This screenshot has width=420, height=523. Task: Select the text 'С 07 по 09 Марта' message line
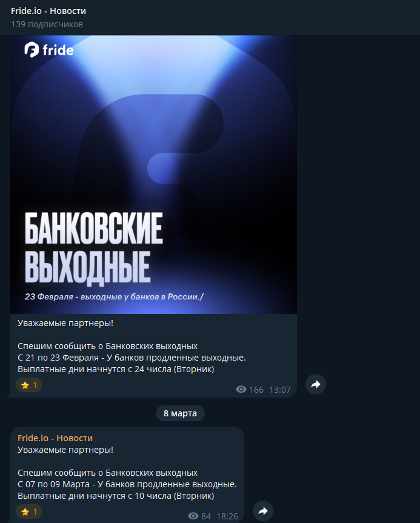[54, 484]
